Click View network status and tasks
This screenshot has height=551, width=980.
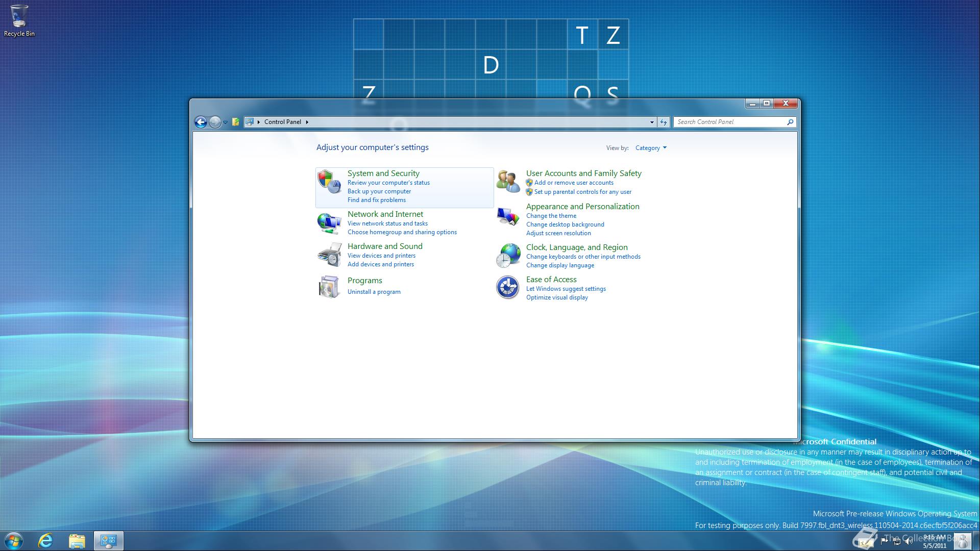click(x=387, y=223)
